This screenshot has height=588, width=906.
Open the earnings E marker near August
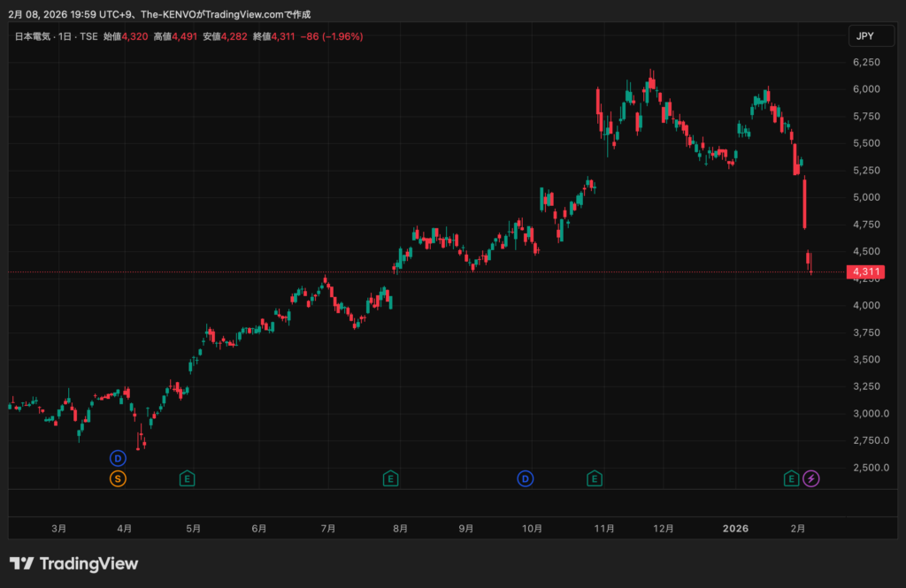(x=390, y=479)
